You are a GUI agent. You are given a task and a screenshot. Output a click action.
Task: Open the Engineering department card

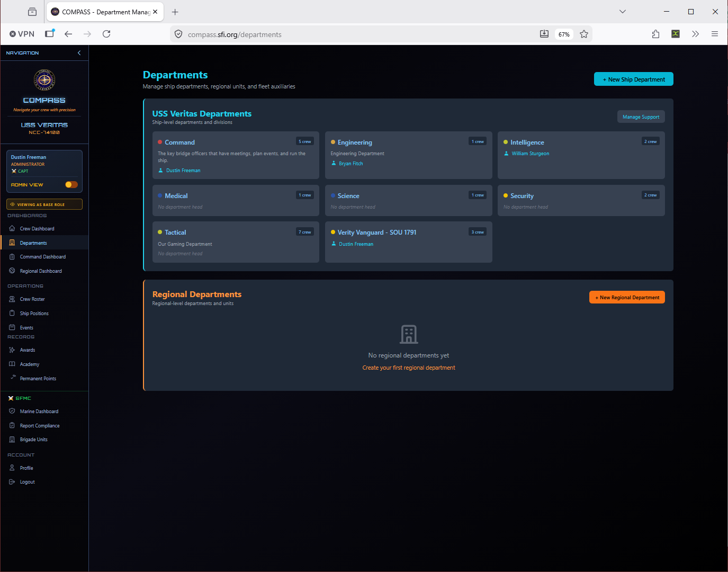click(409, 155)
